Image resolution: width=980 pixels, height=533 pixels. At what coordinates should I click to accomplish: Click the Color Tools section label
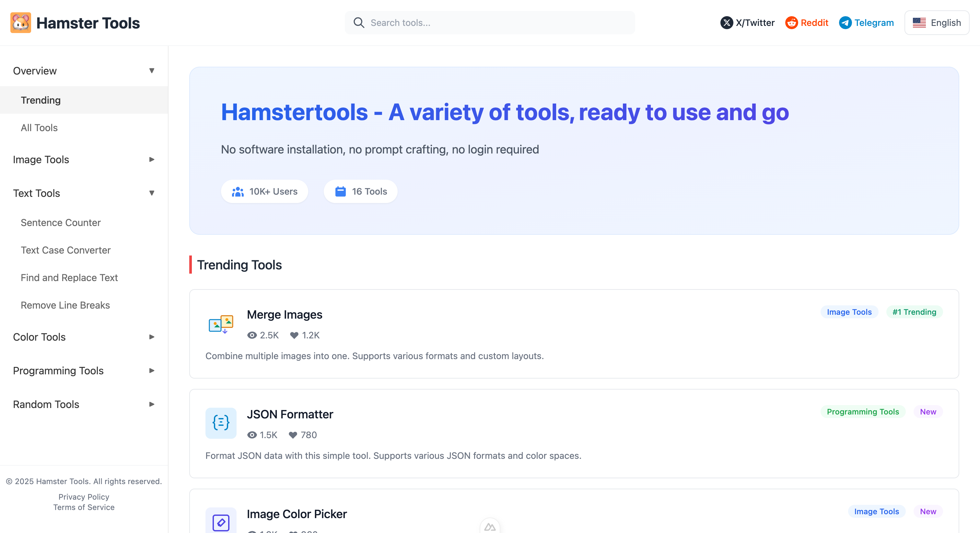coord(39,337)
